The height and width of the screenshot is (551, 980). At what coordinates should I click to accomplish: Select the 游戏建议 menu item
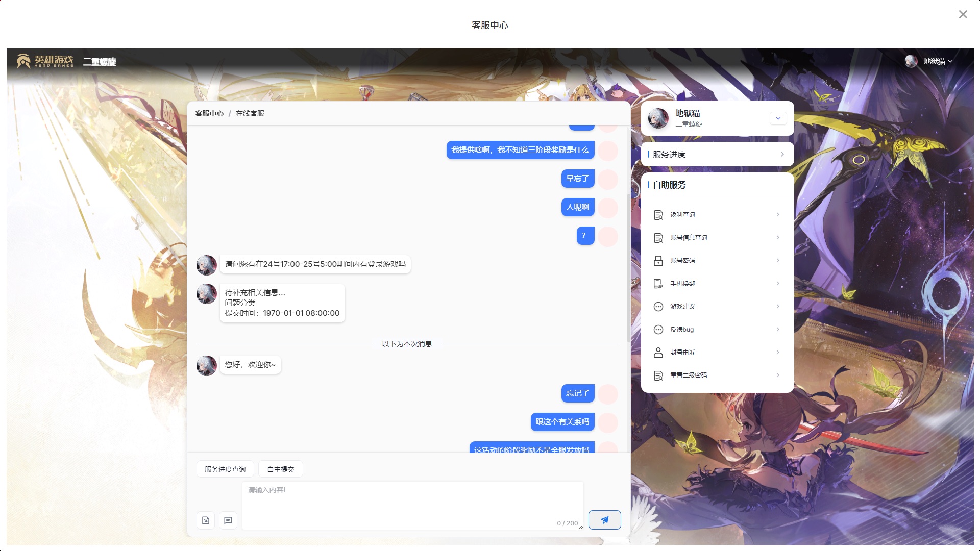[x=717, y=307]
